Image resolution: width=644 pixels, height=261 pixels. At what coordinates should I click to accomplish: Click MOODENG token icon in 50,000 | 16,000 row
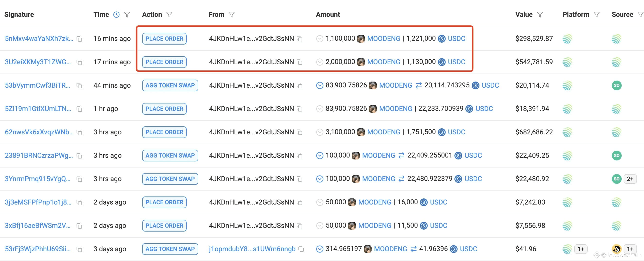352,202
